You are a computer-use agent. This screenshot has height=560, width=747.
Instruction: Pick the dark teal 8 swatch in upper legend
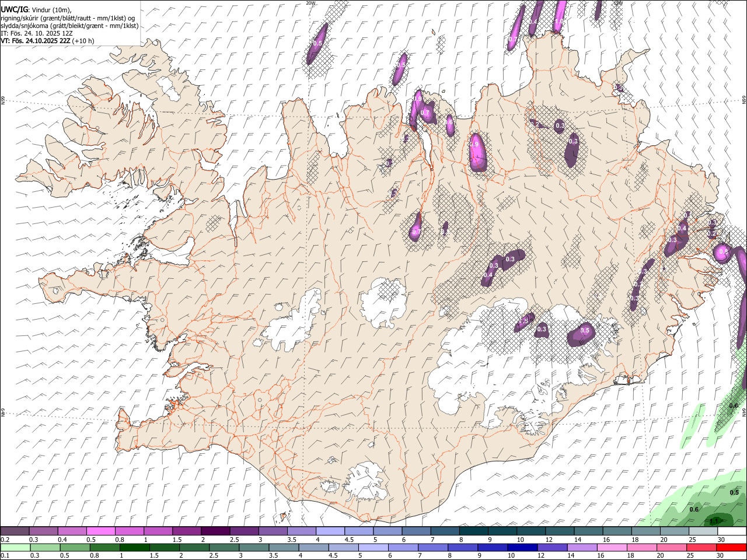[x=473, y=531]
